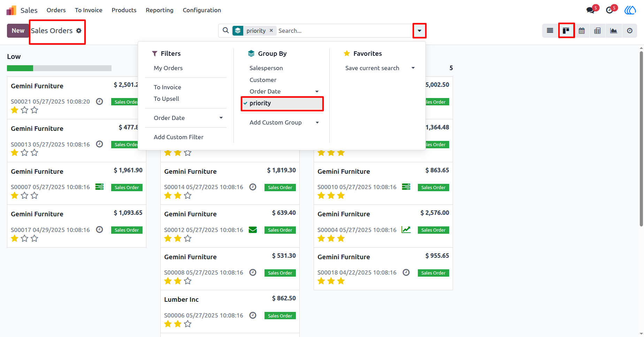Open the pivot table view

(x=597, y=31)
